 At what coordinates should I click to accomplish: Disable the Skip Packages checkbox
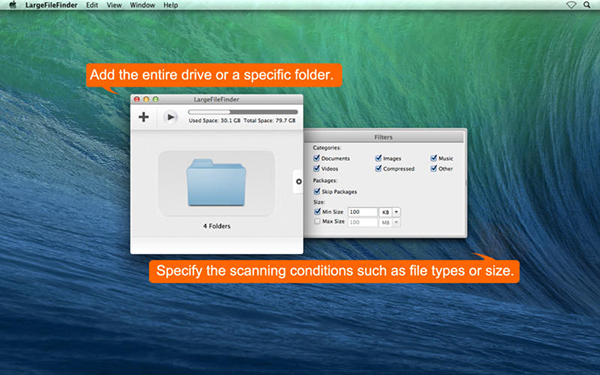click(x=317, y=191)
